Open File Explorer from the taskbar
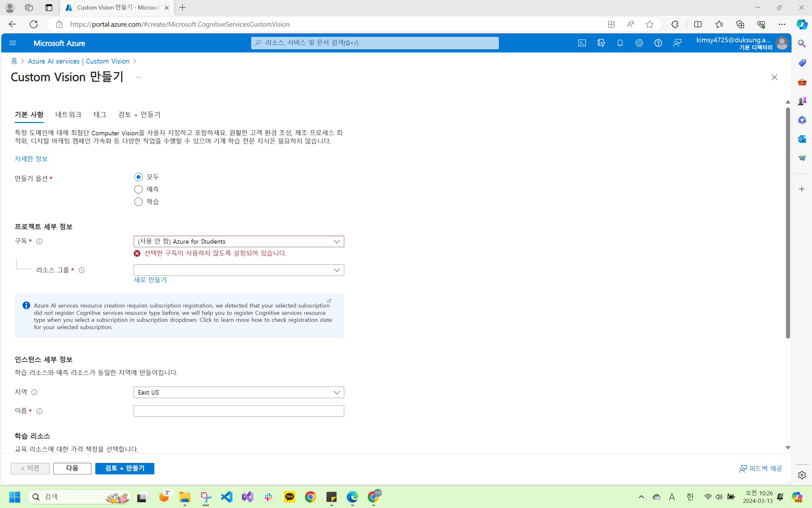 pyautogui.click(x=185, y=497)
